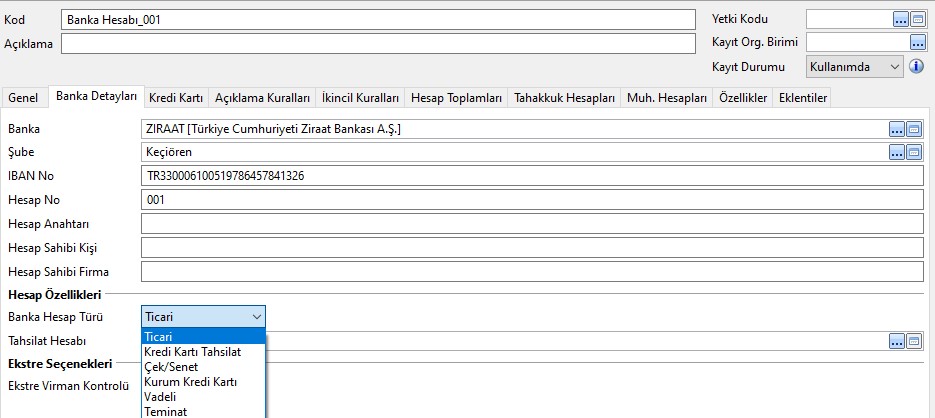Open Şube lookup ellipsis button
This screenshot has width=935, height=418.
click(897, 153)
